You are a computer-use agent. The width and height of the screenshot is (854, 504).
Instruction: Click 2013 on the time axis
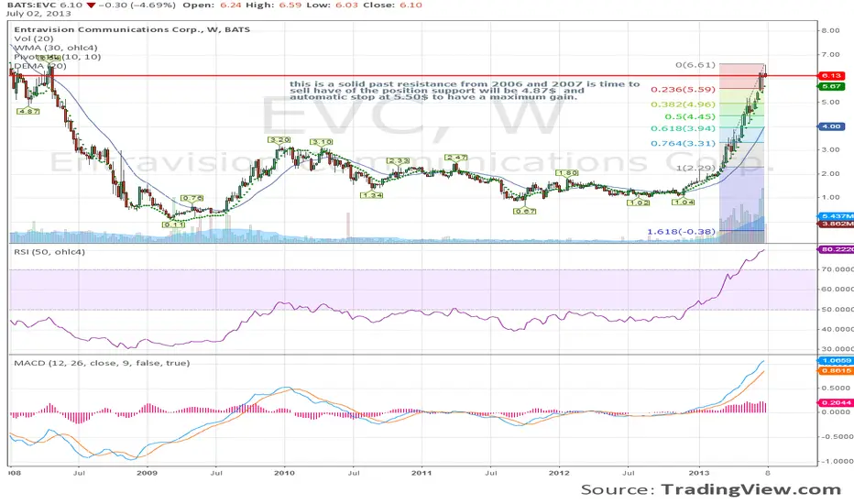[699, 473]
